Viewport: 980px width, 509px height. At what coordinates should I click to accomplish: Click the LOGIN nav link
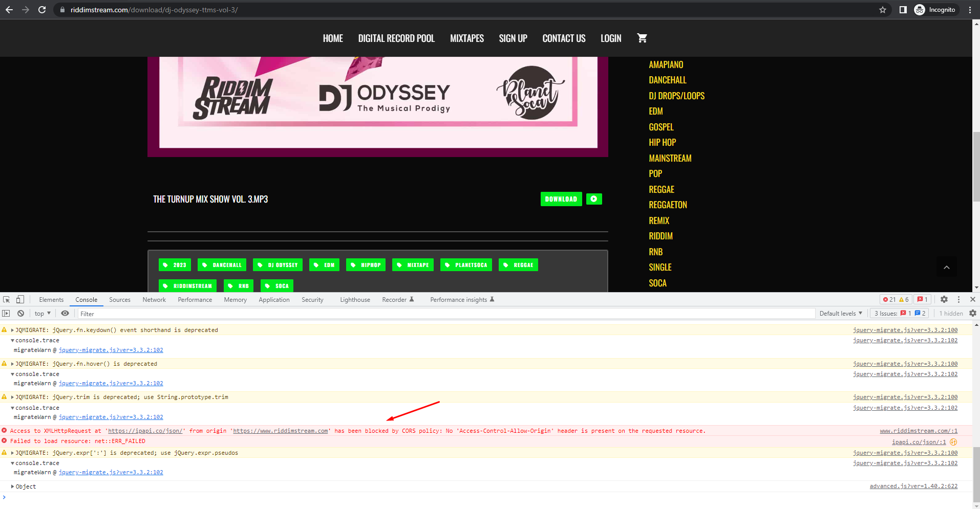point(611,38)
